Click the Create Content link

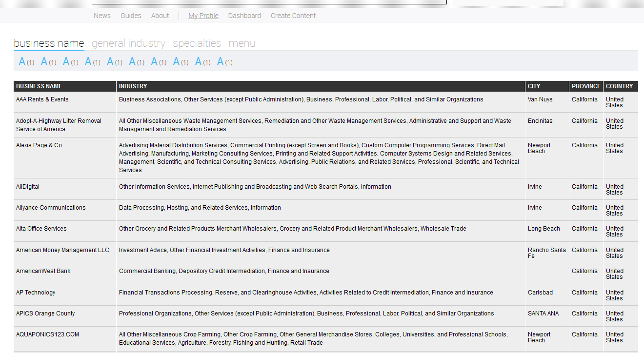293,16
